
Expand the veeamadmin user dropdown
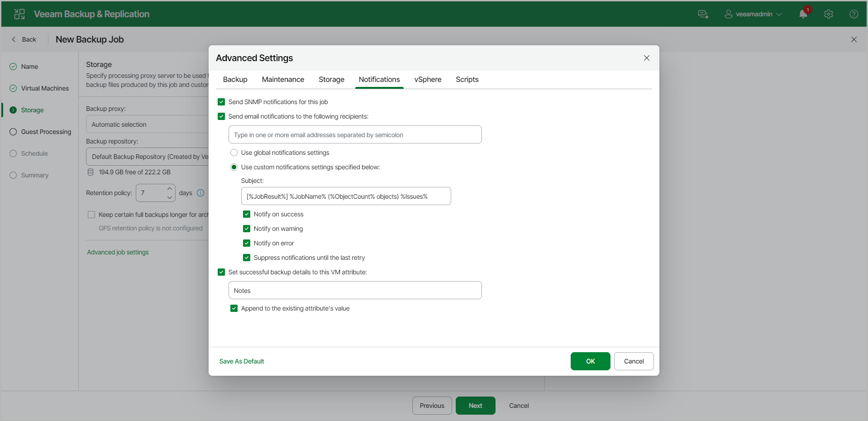click(753, 14)
